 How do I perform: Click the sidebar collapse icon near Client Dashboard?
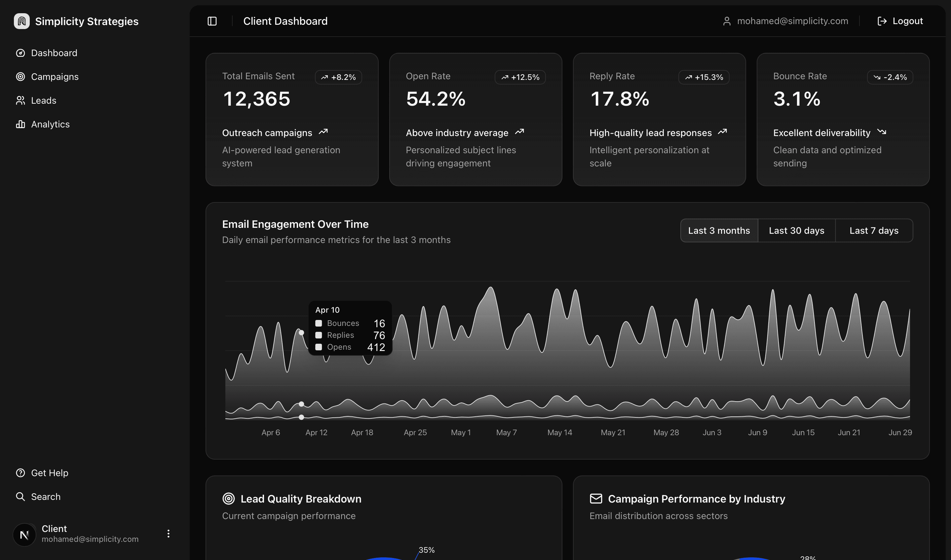pos(211,21)
